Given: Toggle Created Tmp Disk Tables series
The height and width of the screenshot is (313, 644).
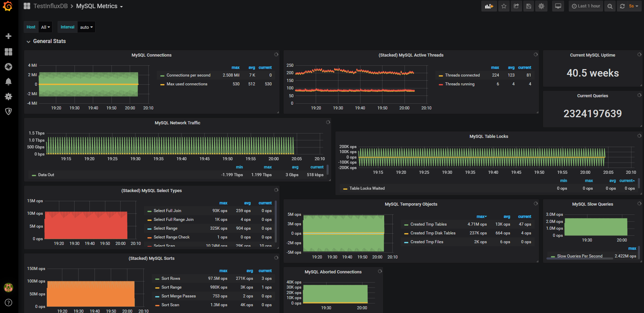Looking at the screenshot, I should (433, 233).
